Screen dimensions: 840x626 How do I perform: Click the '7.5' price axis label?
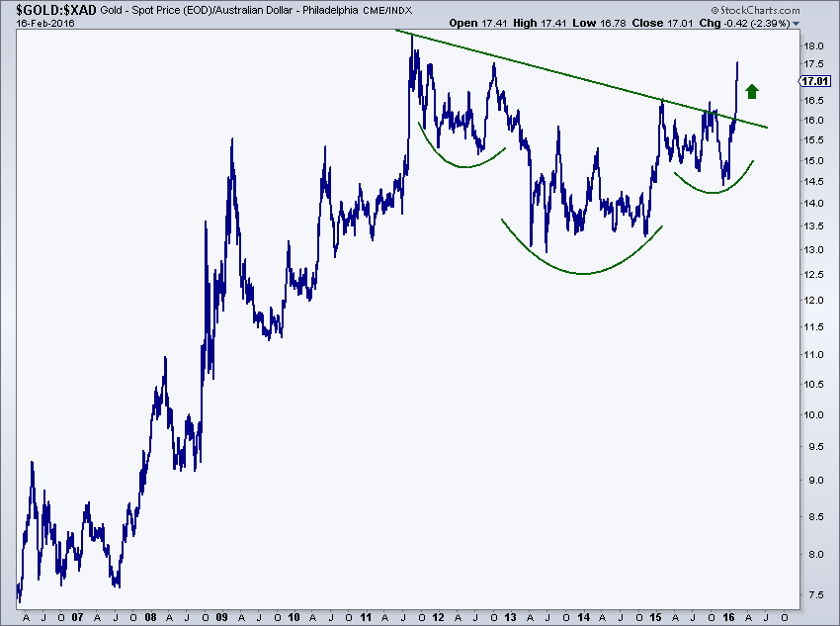816,595
